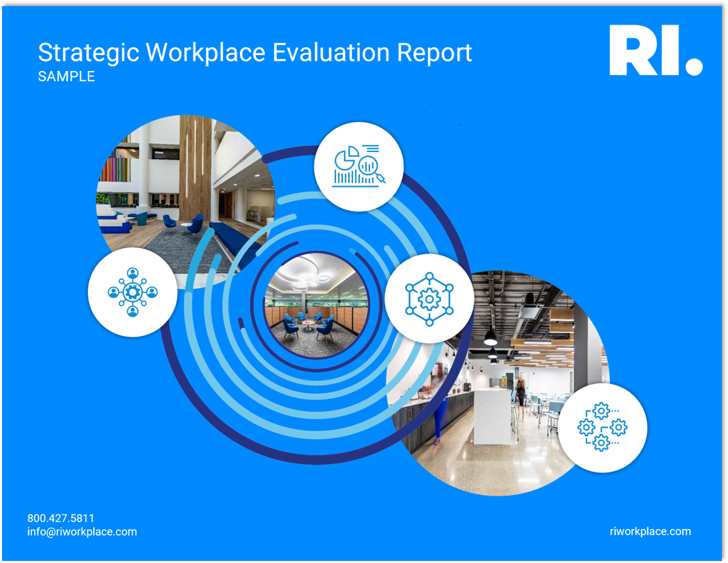The image size is (728, 563).
Task: Click the RI. logo in the corner
Action: (656, 50)
